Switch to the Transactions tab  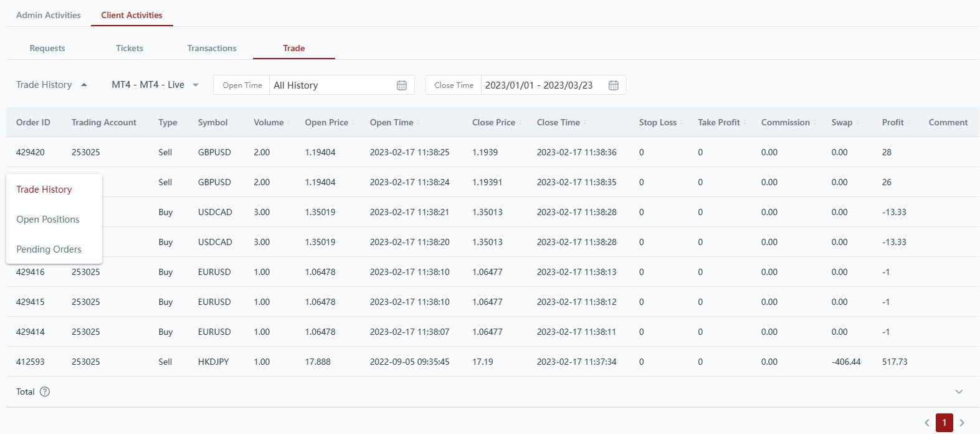pyautogui.click(x=212, y=48)
